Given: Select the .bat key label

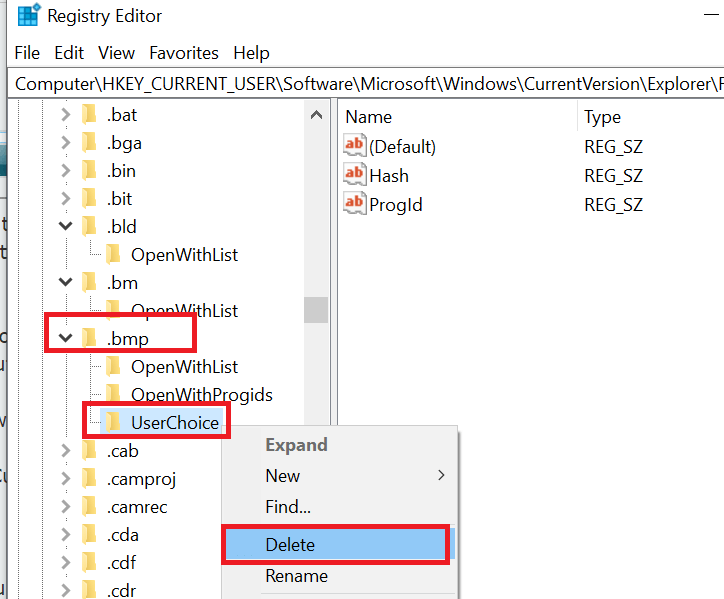Looking at the screenshot, I should pyautogui.click(x=122, y=115).
